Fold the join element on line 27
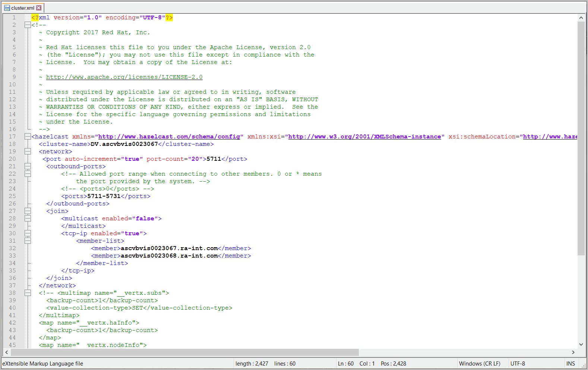The width and height of the screenshot is (588, 370). click(28, 211)
